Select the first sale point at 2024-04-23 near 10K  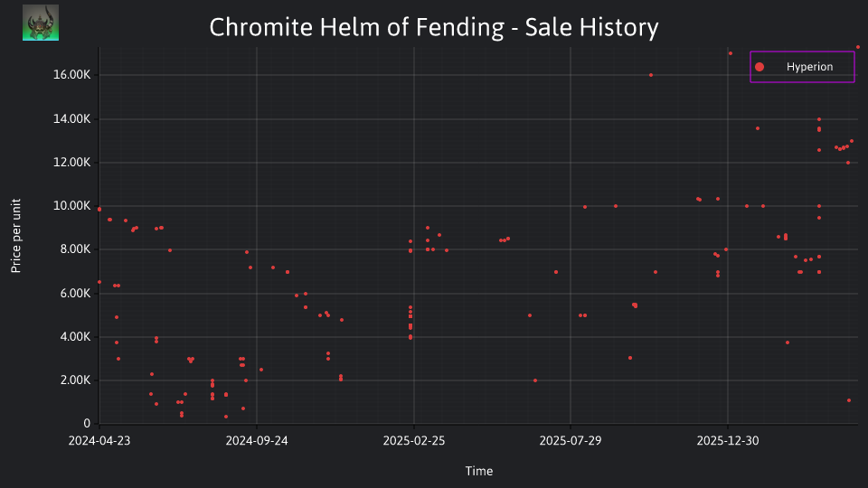tap(99, 210)
